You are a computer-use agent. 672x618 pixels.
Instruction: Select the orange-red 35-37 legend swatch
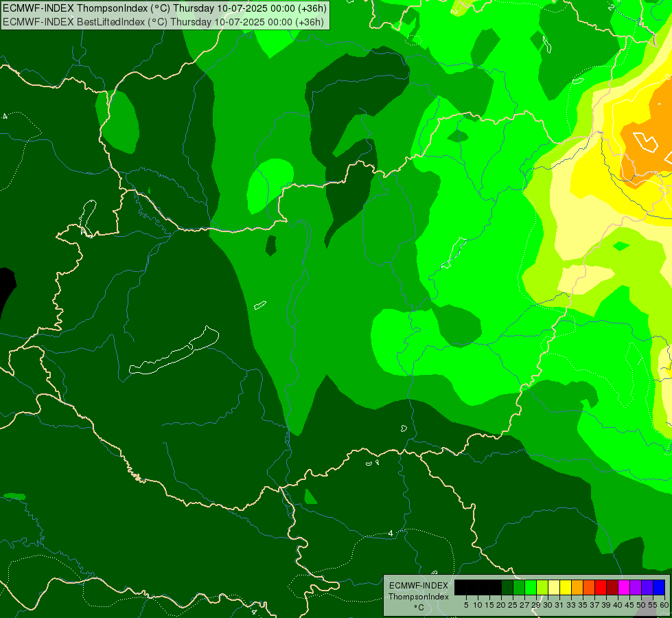(x=588, y=588)
